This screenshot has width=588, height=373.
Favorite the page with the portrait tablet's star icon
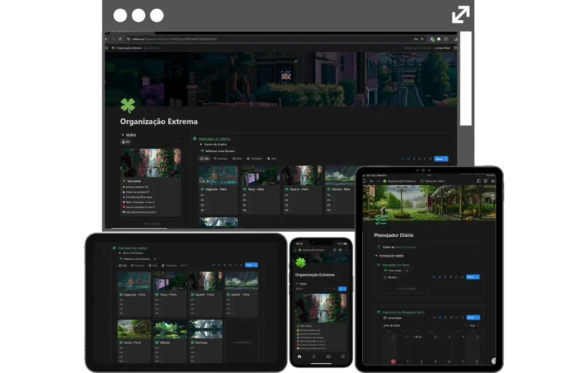493,181
